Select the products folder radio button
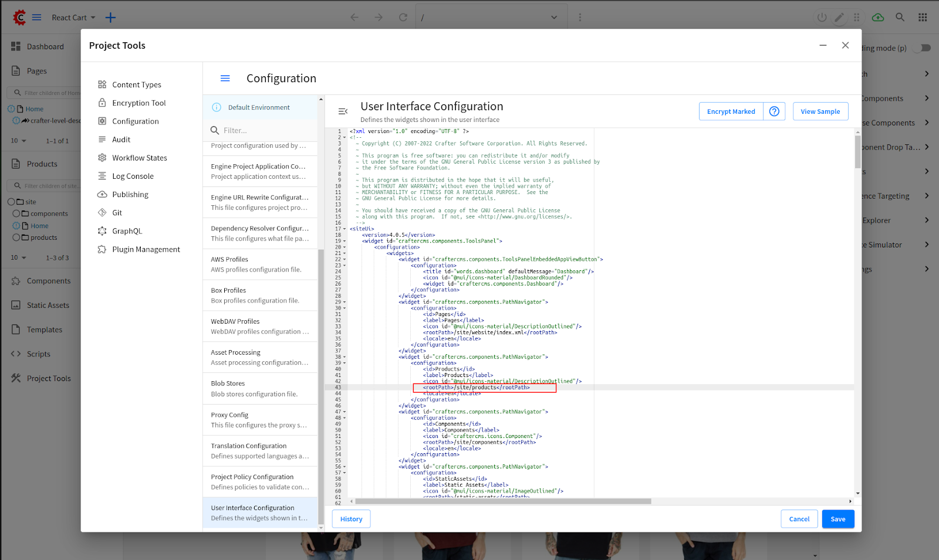 (16, 237)
